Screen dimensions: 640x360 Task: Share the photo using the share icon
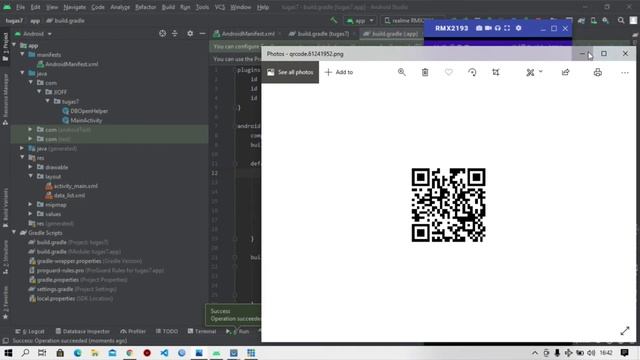coord(565,72)
